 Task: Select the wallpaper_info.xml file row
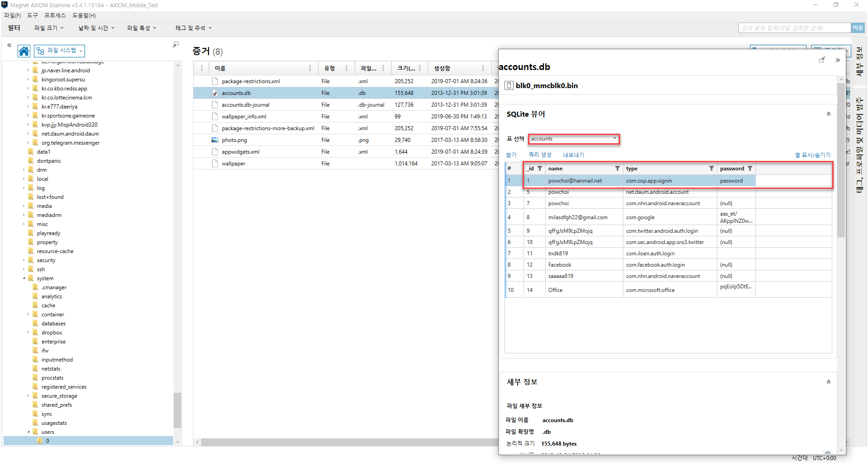(346, 117)
